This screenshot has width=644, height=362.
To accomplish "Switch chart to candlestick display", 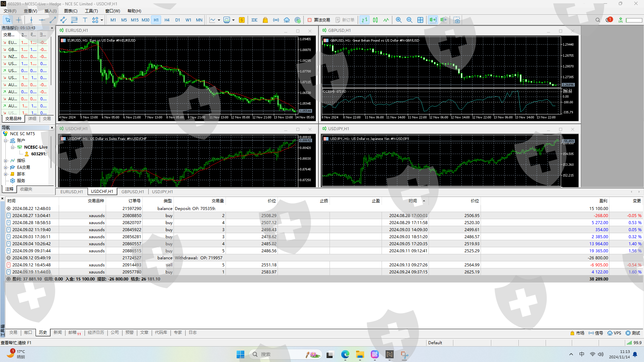I will (x=375, y=20).
